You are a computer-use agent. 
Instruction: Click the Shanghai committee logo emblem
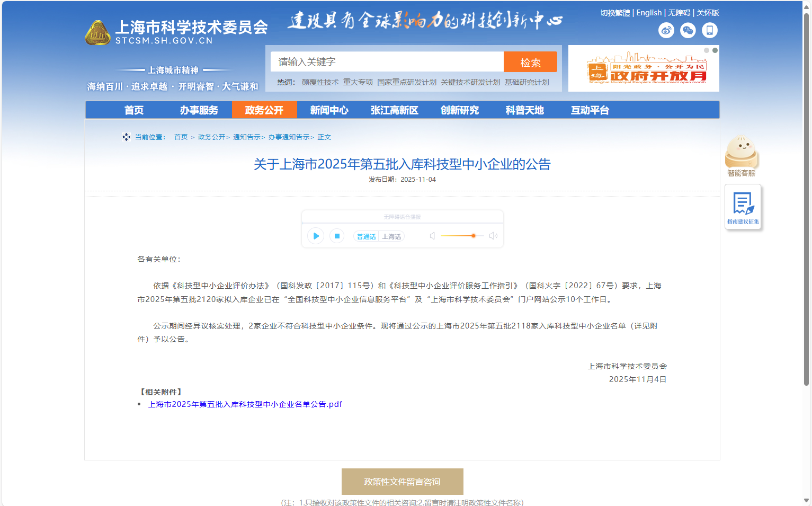(97, 33)
